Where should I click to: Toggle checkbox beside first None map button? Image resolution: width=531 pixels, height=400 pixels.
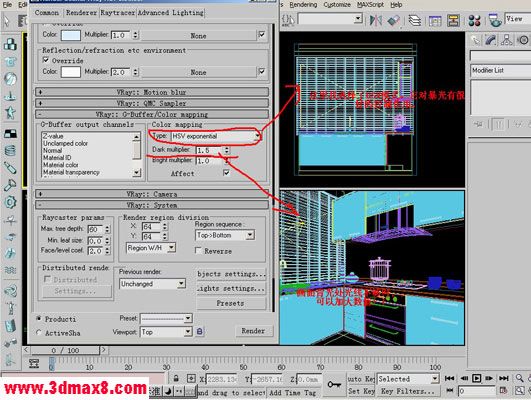click(262, 35)
